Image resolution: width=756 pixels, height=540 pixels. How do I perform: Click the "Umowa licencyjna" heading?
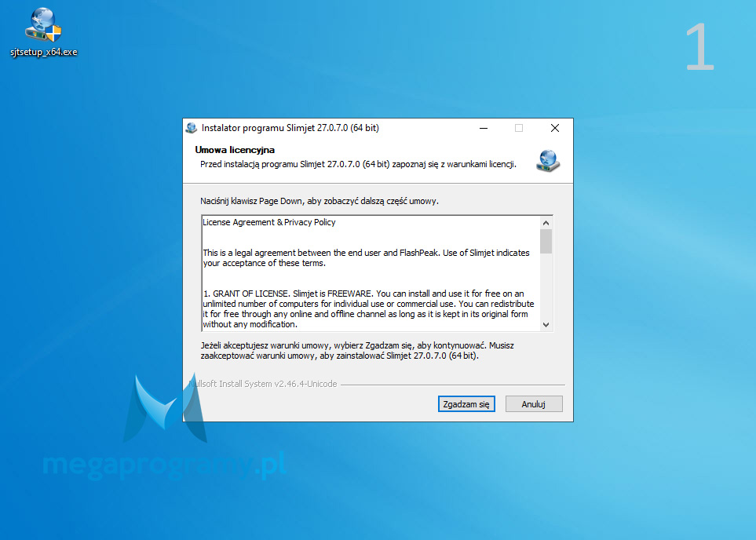[235, 150]
